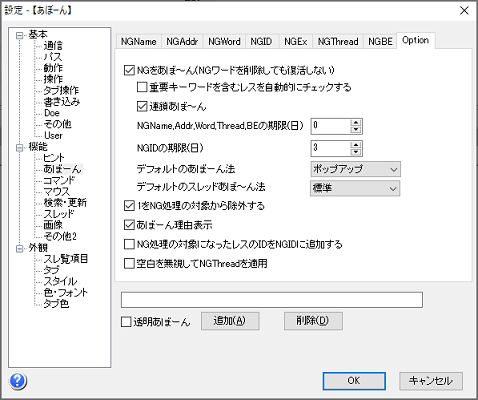This screenshot has height=400, width=478.
Task: Select Doe in settings tree
Action: [x=52, y=113]
